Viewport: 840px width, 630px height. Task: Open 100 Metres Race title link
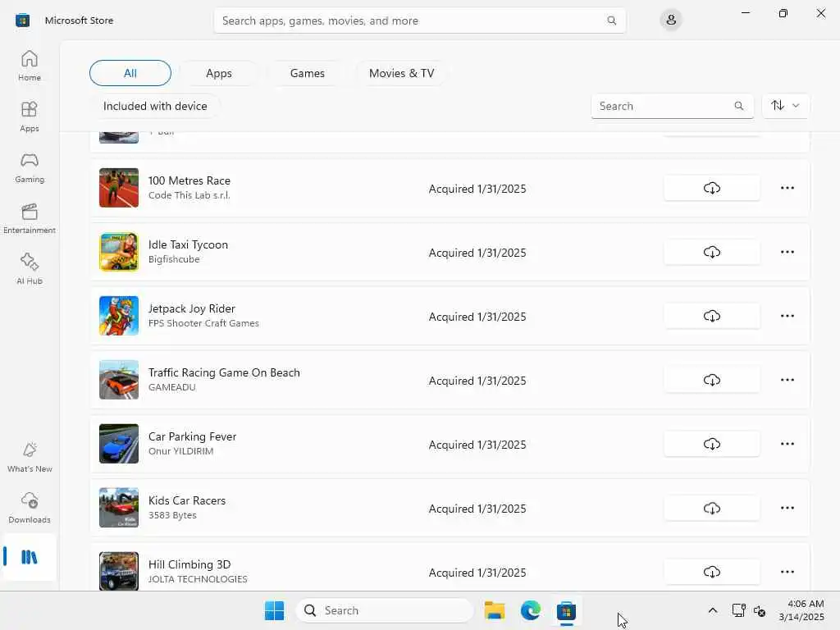point(189,180)
